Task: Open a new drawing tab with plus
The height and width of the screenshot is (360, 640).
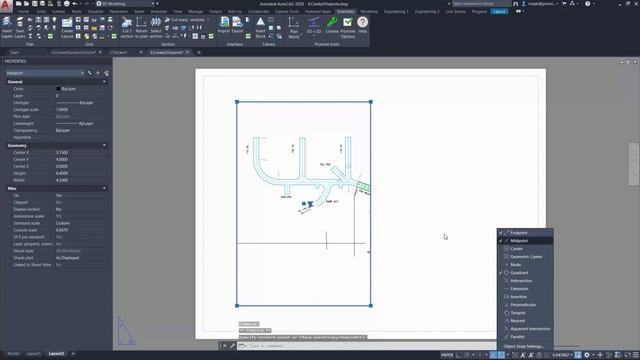Action: tap(199, 53)
